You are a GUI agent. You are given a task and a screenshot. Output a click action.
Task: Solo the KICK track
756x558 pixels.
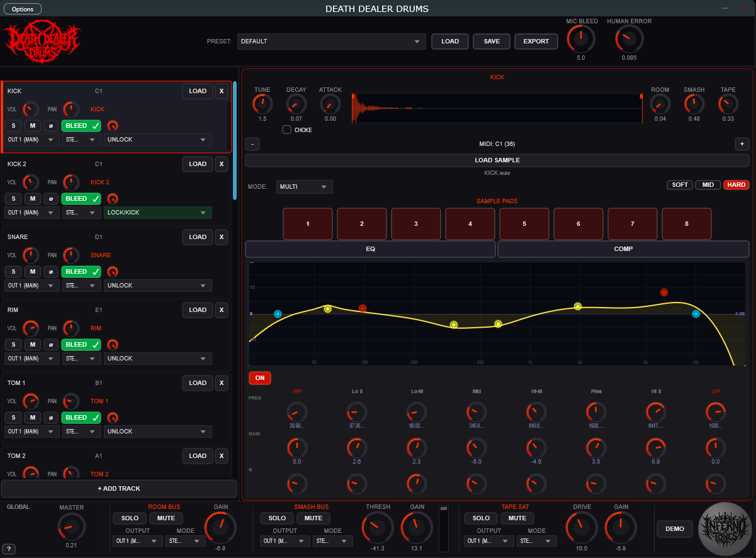(13, 126)
